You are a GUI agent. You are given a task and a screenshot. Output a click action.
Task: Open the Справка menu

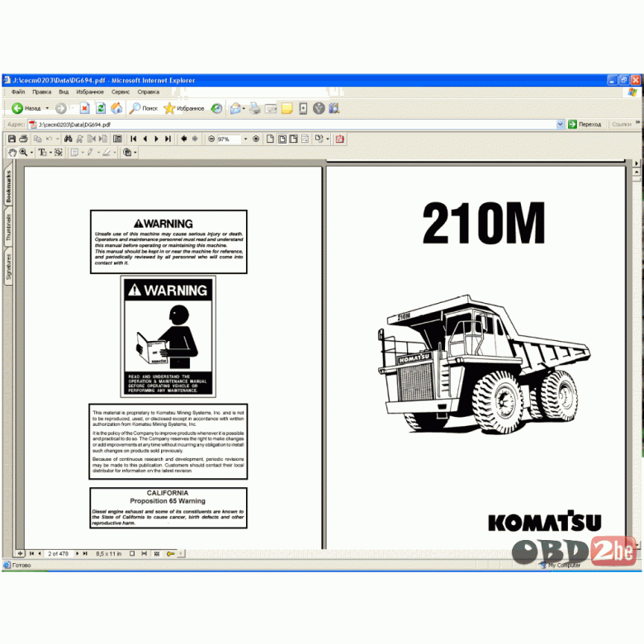click(149, 92)
